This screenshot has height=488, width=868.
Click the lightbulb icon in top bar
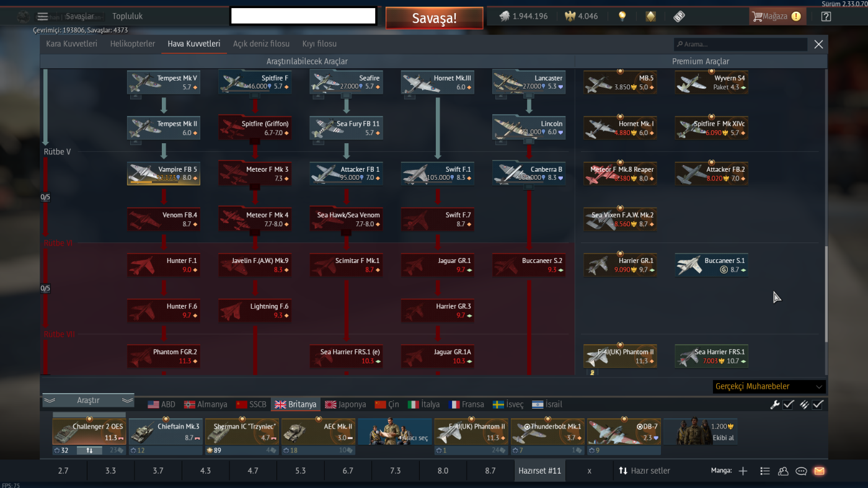tap(622, 17)
